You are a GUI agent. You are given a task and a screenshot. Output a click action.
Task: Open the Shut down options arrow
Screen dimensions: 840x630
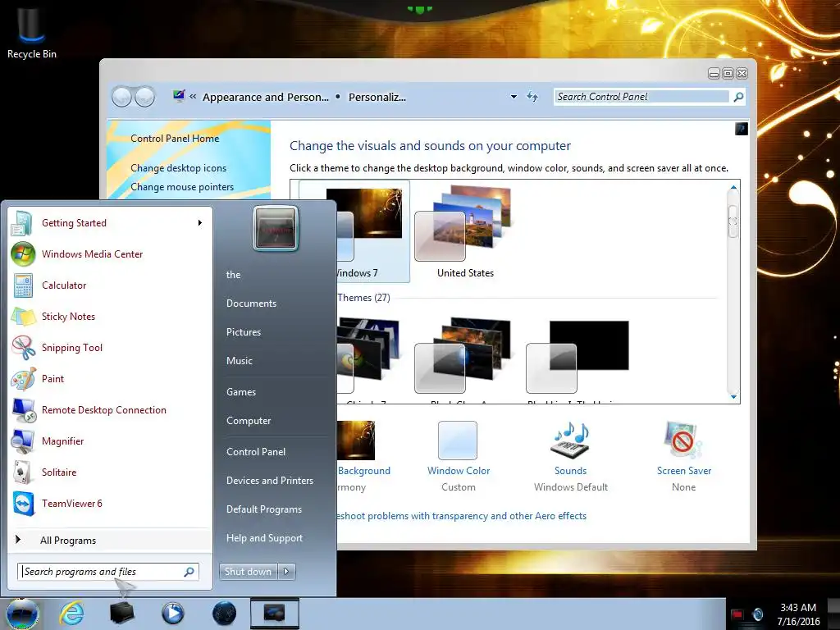coord(286,572)
